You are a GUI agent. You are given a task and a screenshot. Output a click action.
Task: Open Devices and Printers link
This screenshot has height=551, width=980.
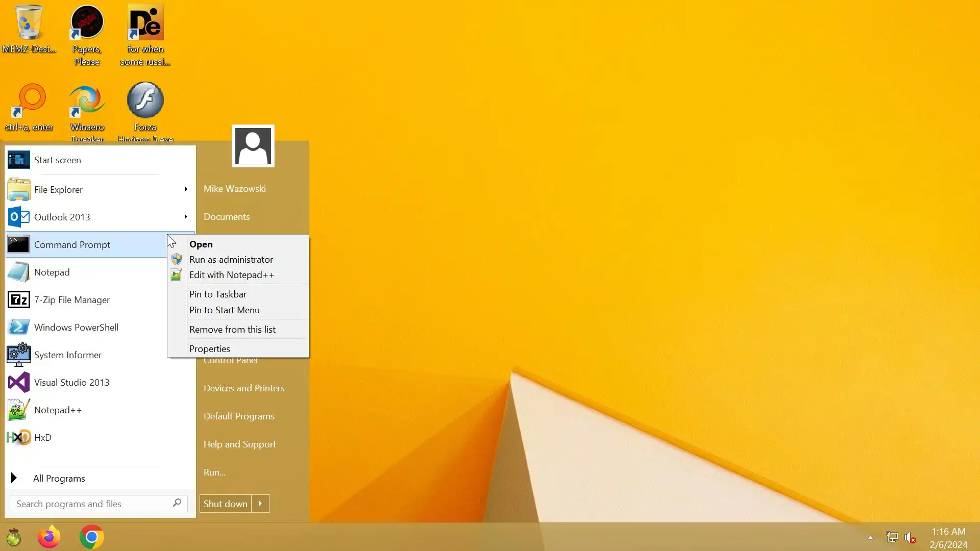pos(244,388)
